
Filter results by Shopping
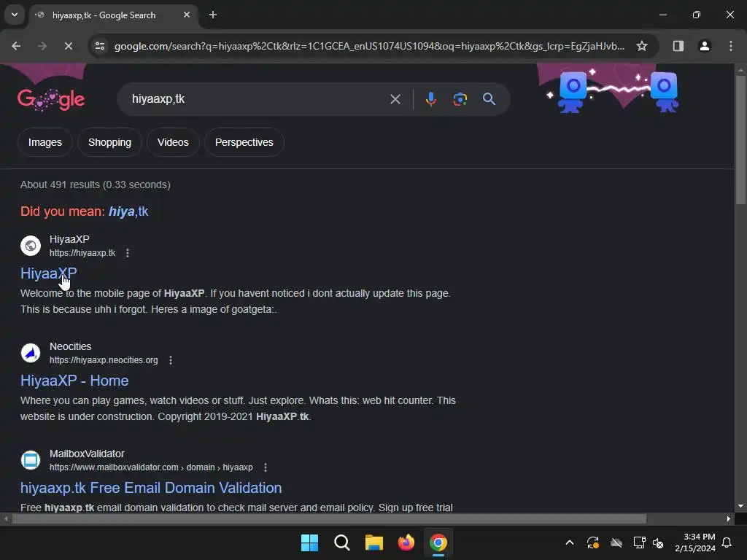[109, 142]
